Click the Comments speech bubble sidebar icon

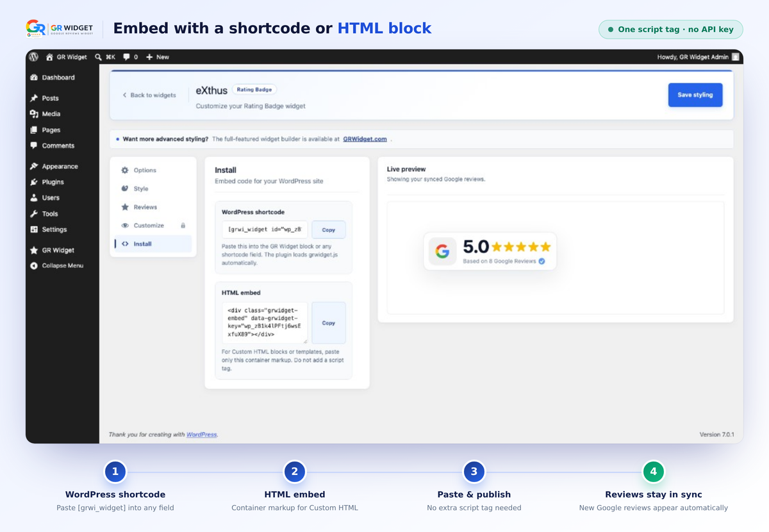click(x=34, y=145)
